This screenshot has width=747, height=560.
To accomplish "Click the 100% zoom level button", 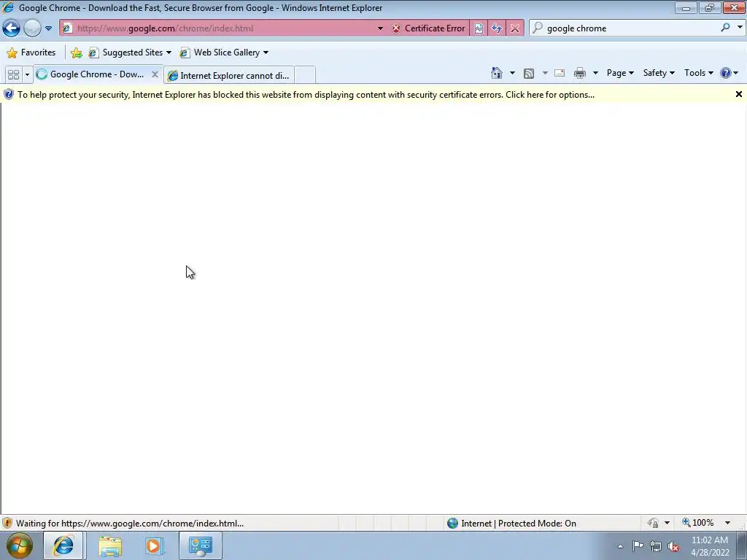I will [698, 523].
